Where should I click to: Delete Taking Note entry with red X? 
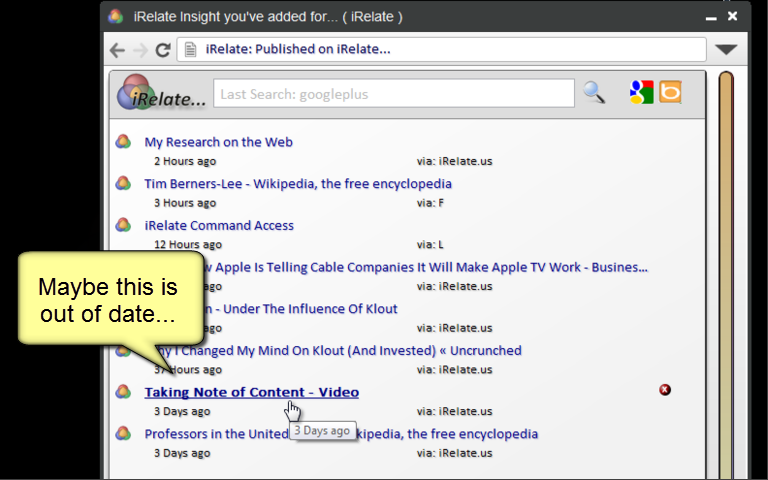pyautogui.click(x=665, y=390)
